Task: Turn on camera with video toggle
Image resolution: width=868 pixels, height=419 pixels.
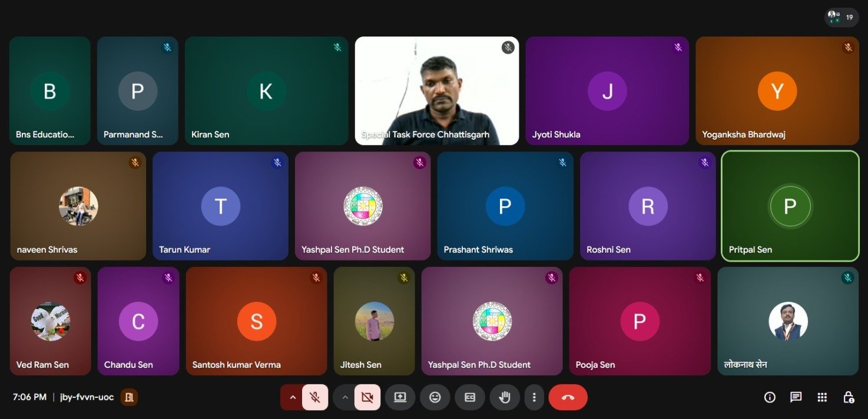Action: tap(367, 397)
